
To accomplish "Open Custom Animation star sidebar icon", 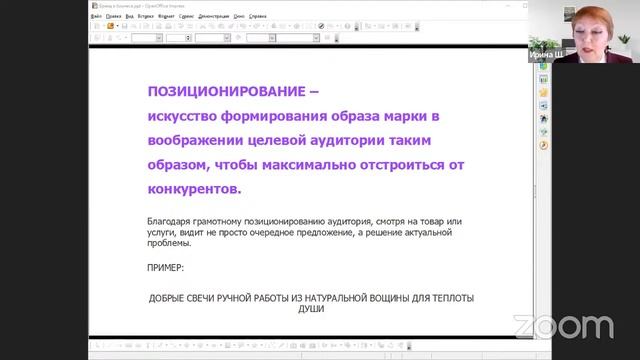I will tap(543, 93).
